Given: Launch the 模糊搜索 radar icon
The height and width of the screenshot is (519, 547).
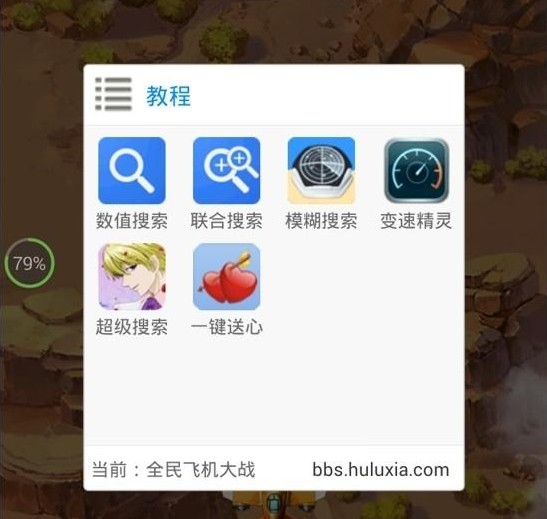Looking at the screenshot, I should click(321, 171).
